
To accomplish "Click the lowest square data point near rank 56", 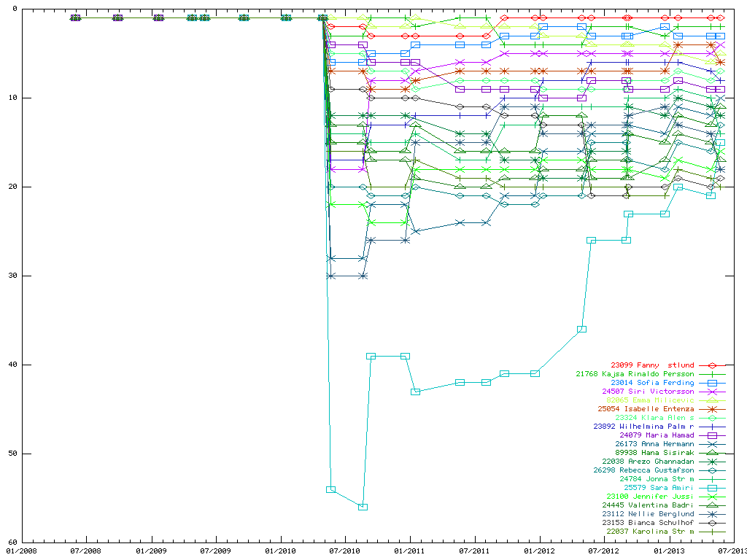I will pyautogui.click(x=363, y=507).
